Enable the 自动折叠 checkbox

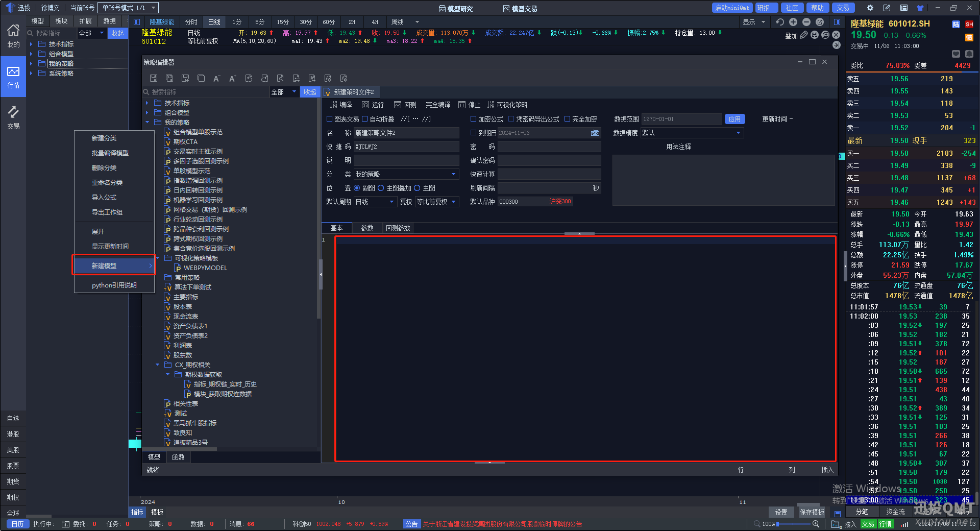click(x=365, y=119)
